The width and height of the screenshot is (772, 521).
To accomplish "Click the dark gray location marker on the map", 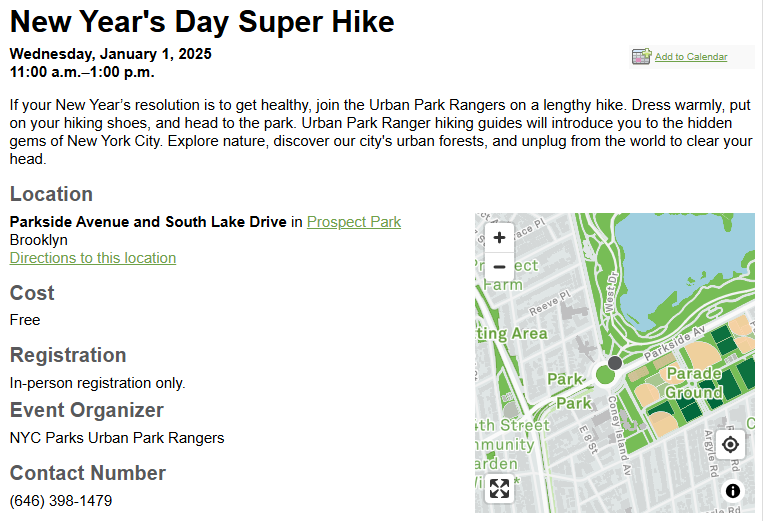I will pyautogui.click(x=614, y=363).
